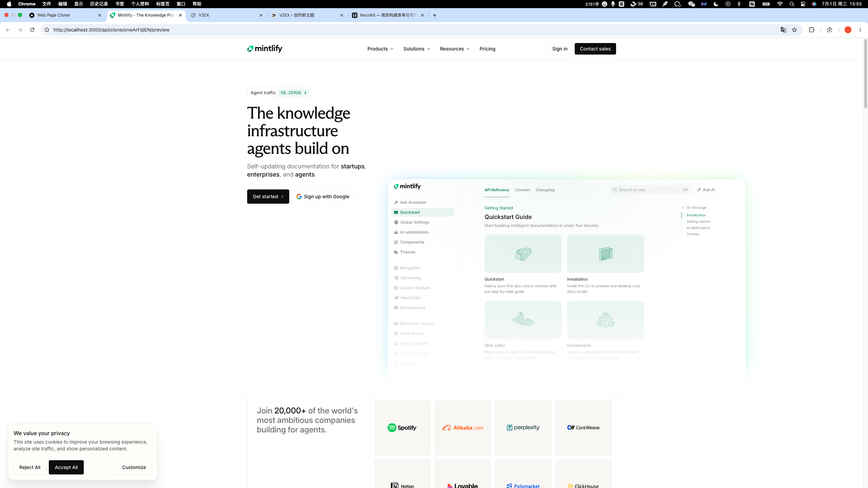Screen dimensions: 868x488
Task: Go back with browser back arrow
Action: point(8,30)
